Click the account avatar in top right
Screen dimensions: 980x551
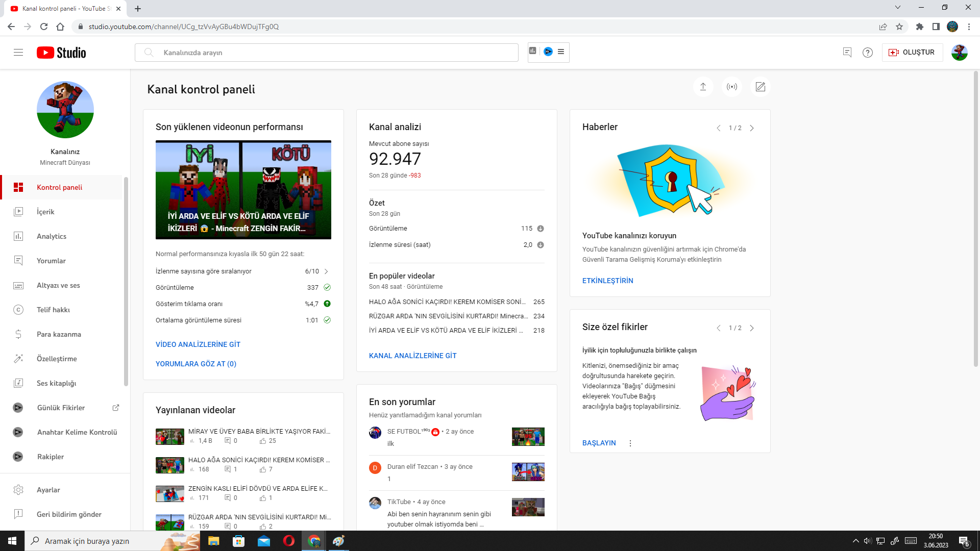960,53
